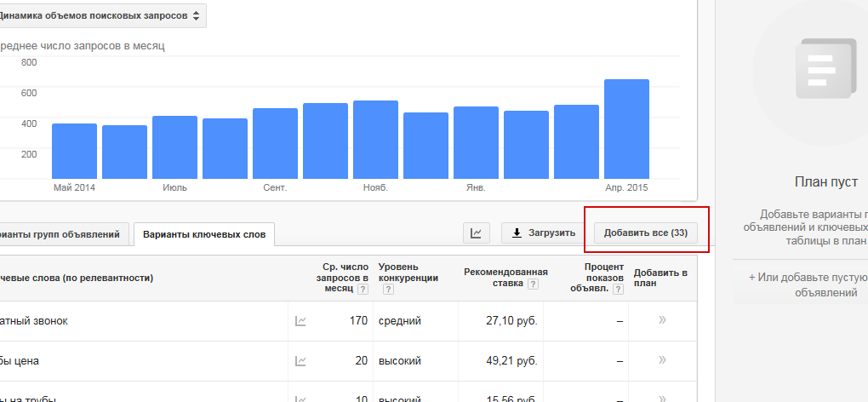Screen dimensions: 868x402
Task: Open help icon for Процент показов объявл.
Action: [x=619, y=289]
